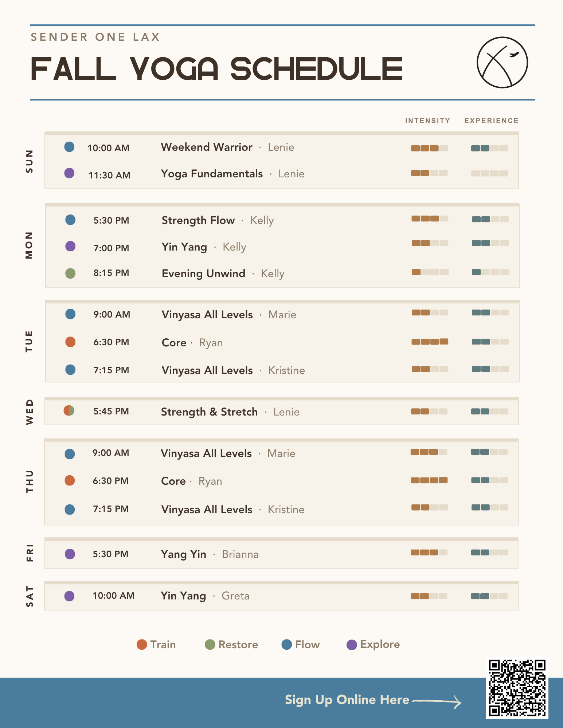563x728 pixels.
Task: Click the 8:15 PM time on Monday
Action: pyautogui.click(x=111, y=273)
